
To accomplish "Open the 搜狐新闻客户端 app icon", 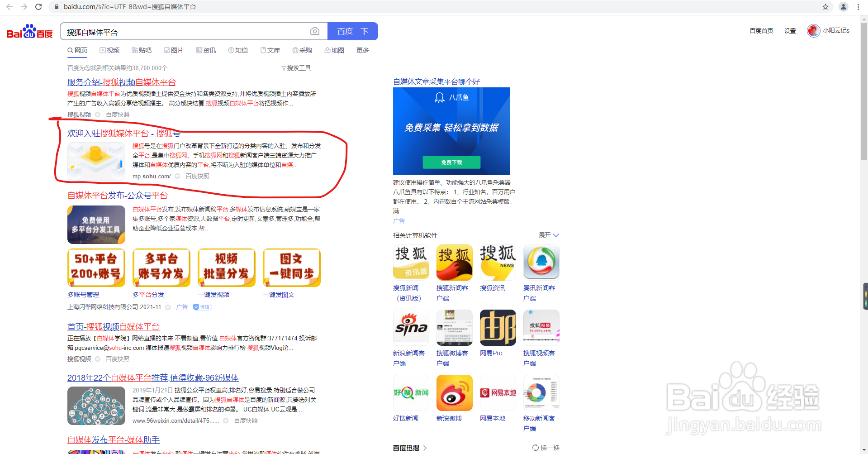I will click(x=455, y=263).
